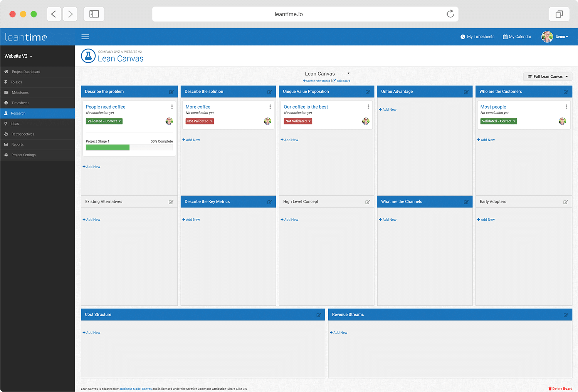Open options menu on Most people card
The width and height of the screenshot is (578, 392).
coord(566,107)
